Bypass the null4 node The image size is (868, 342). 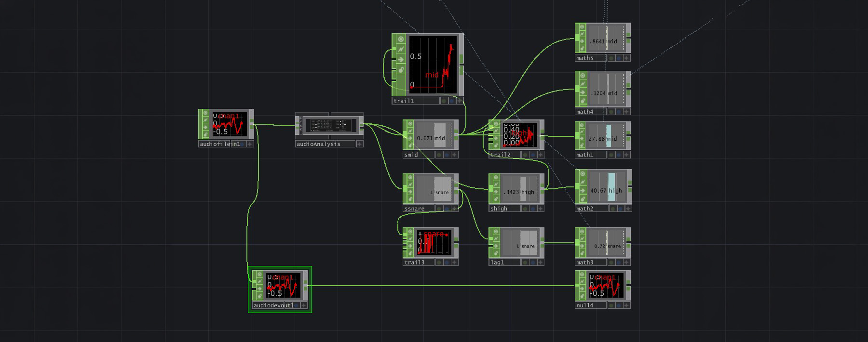[x=583, y=289]
